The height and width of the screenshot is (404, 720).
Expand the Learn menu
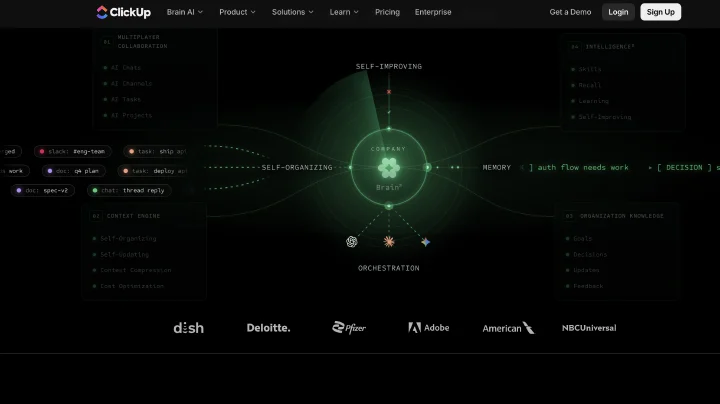[x=344, y=12]
